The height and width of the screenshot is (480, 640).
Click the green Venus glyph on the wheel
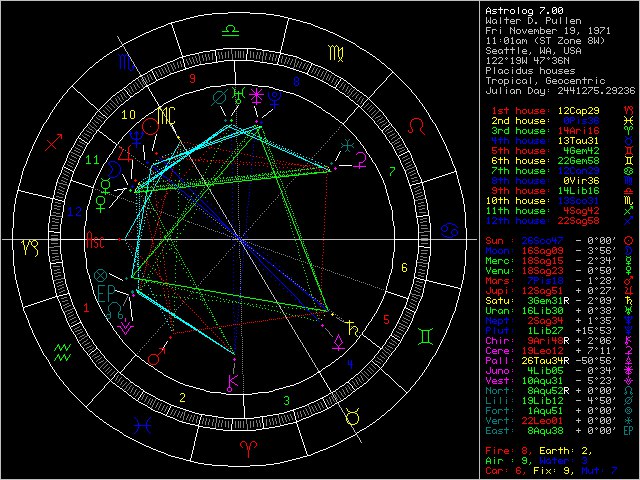[100, 204]
